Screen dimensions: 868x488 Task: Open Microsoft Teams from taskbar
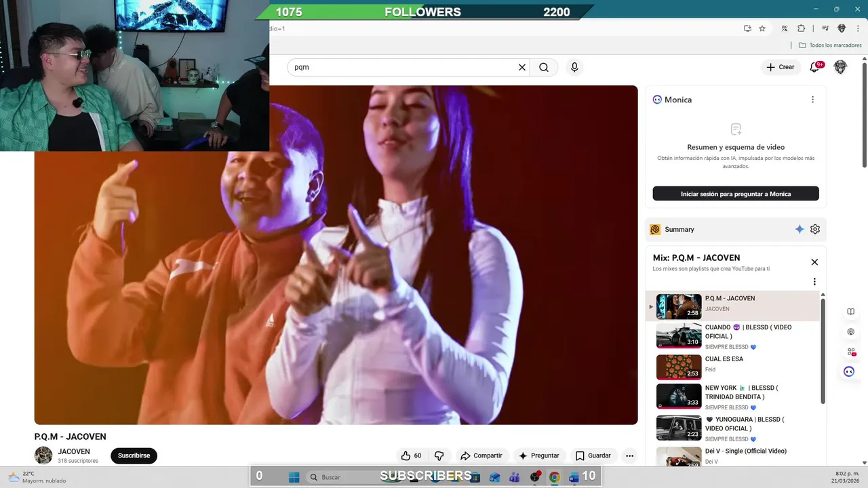click(x=514, y=477)
